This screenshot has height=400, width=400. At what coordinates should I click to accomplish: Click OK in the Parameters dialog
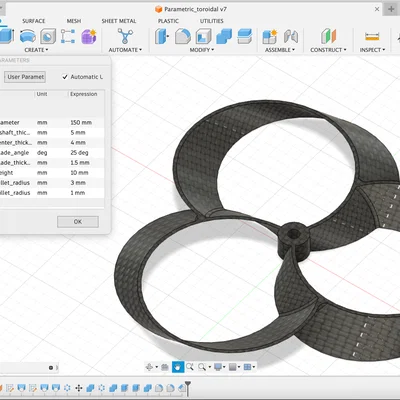pyautogui.click(x=78, y=222)
